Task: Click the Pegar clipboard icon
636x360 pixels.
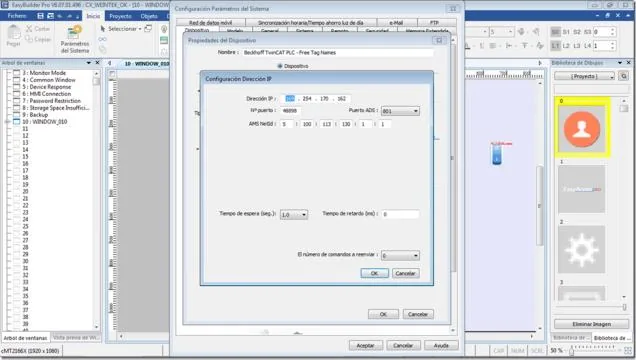Action: pos(13,36)
